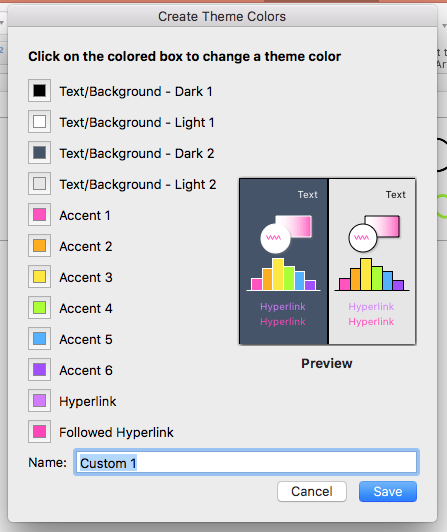This screenshot has height=532, width=447.
Task: Click the dark background preview panel
Action: (x=284, y=261)
